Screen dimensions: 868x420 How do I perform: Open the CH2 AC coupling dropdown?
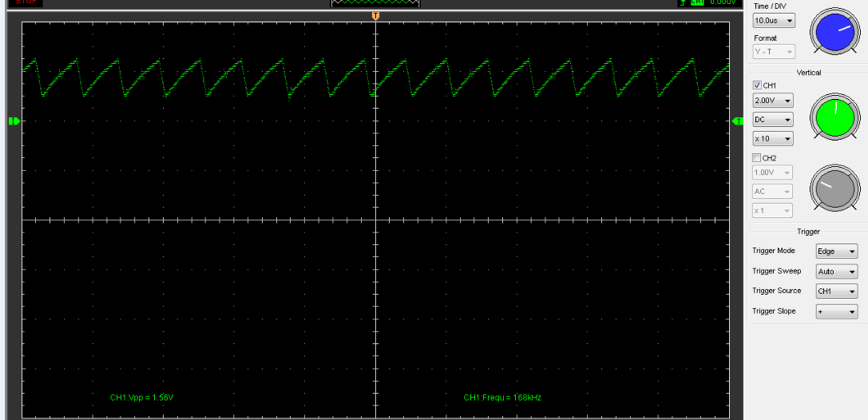pyautogui.click(x=773, y=192)
